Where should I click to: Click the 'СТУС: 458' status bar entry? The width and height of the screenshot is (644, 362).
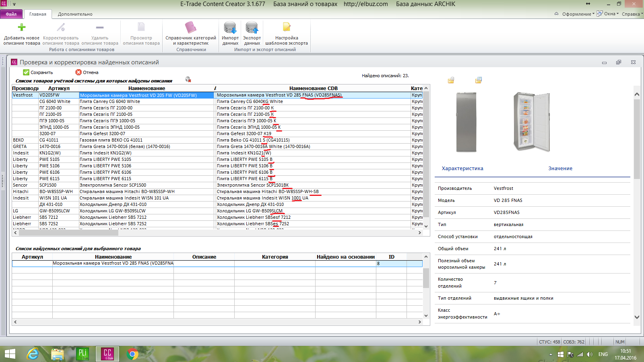coord(549,342)
